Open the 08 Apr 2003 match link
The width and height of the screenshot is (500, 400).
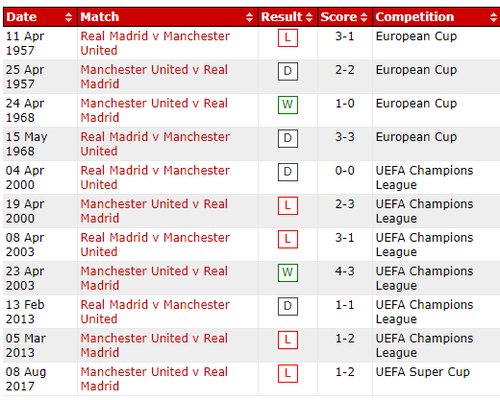[x=155, y=245]
